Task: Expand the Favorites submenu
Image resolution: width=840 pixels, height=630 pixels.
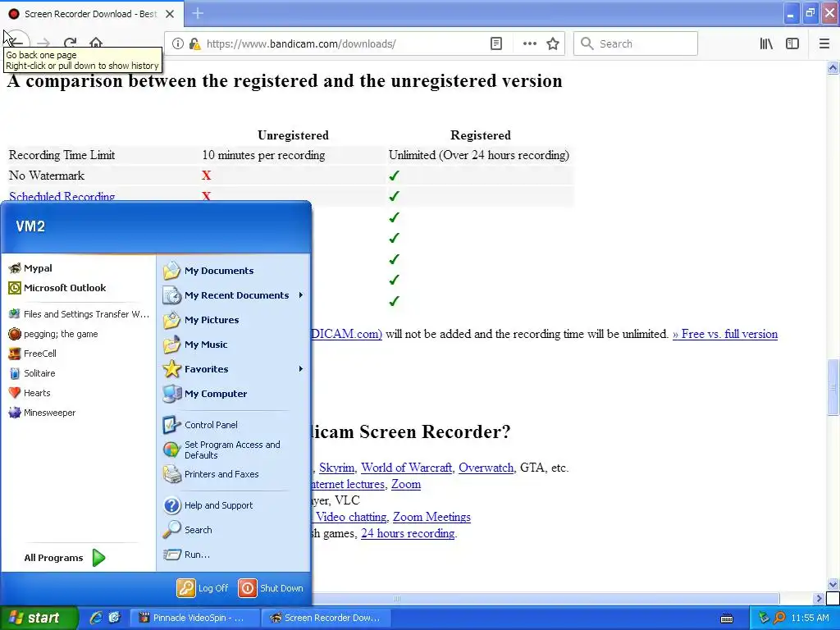Action: pos(234,369)
